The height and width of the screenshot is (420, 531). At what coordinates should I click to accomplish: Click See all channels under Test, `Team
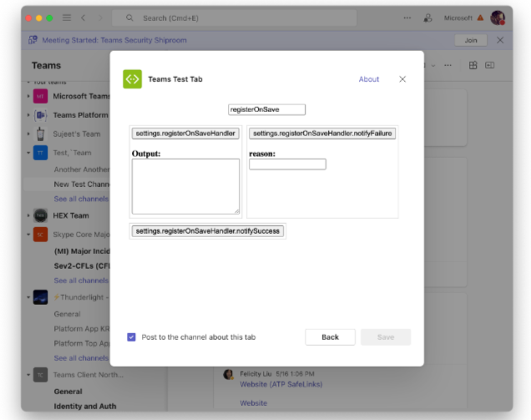(x=81, y=199)
